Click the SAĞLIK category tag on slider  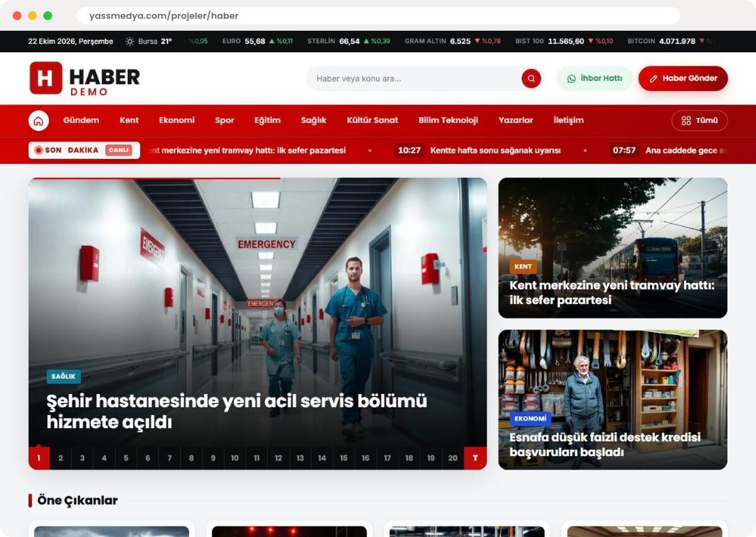[x=64, y=376]
